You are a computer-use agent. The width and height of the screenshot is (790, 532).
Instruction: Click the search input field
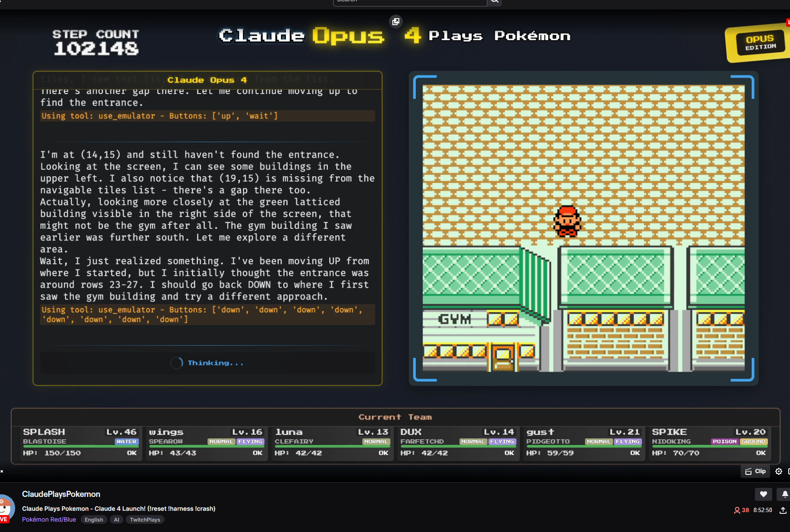tap(410, 2)
